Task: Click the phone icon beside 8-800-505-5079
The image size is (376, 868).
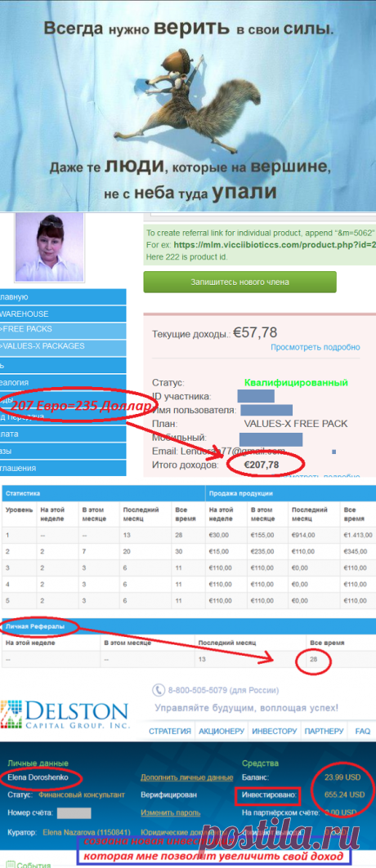Action: coord(159,690)
